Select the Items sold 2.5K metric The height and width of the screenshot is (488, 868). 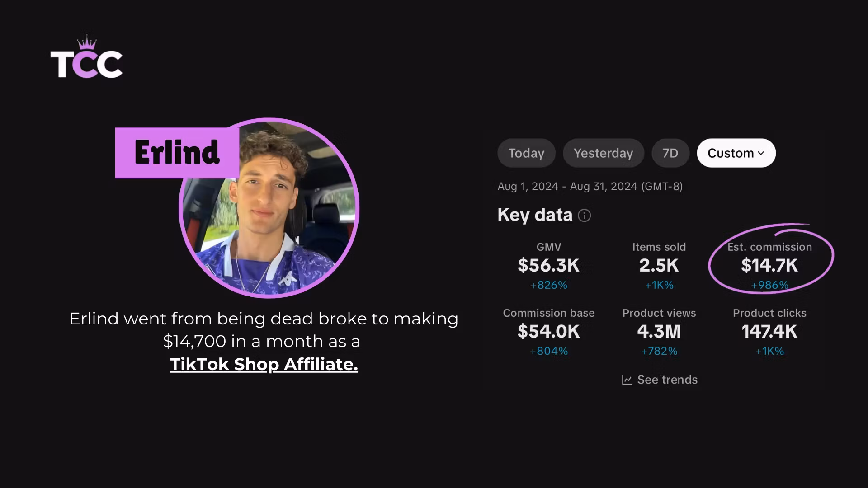pos(659,266)
